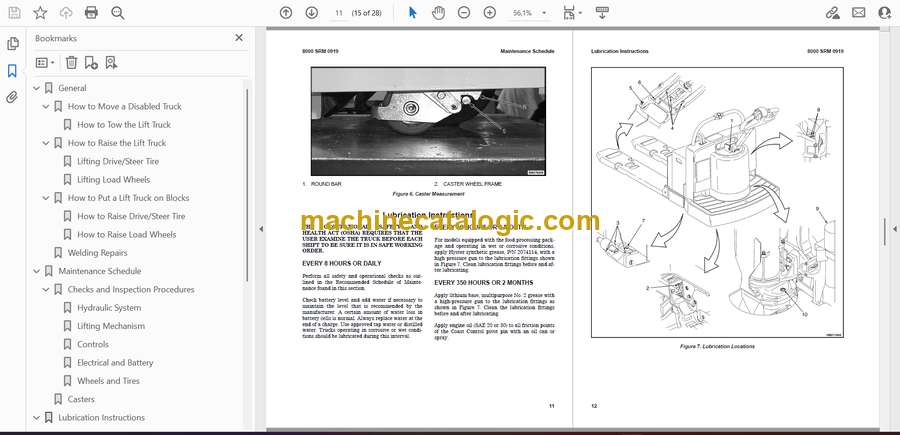Jump to Hydraulic System bookmark

(x=109, y=308)
